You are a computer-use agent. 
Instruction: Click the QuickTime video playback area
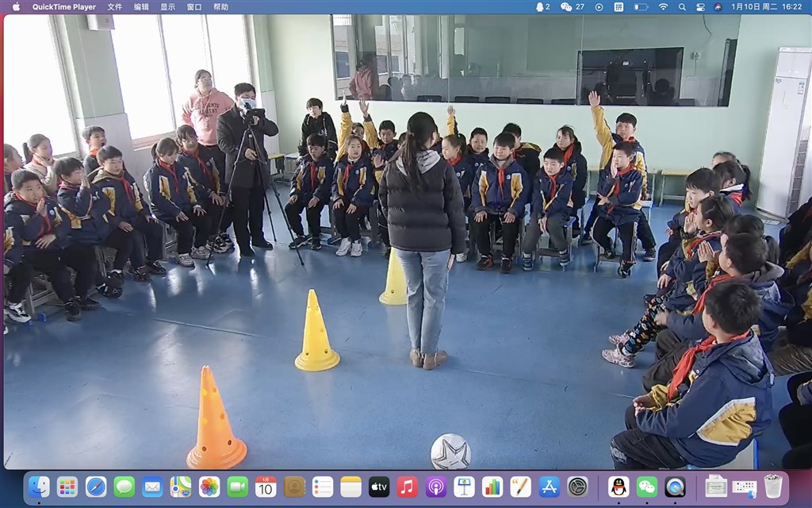pyautogui.click(x=406, y=241)
